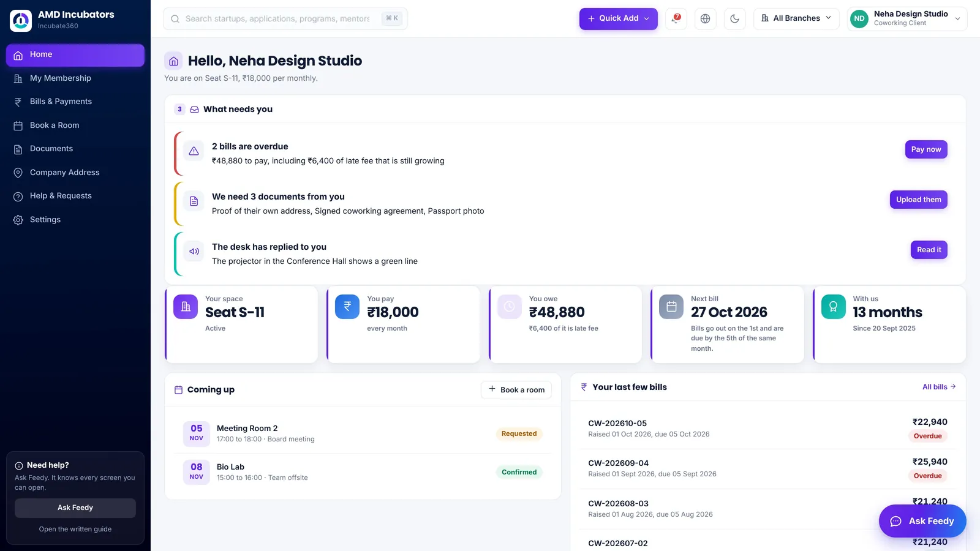Open Help & Requests in the sidebar
The image size is (980, 551).
[75, 196]
